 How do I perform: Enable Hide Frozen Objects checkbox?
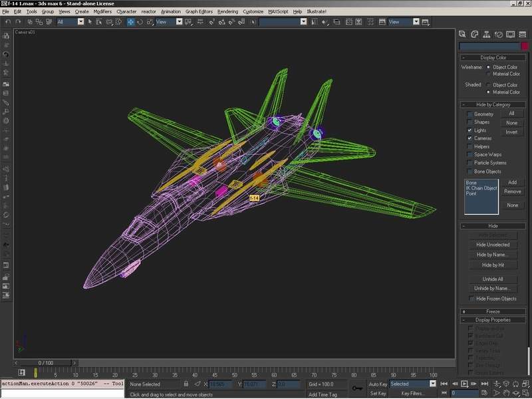coord(471,299)
